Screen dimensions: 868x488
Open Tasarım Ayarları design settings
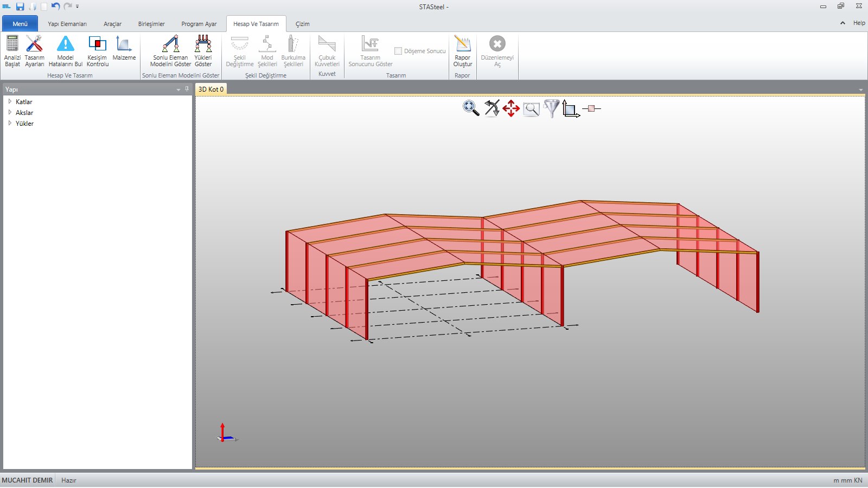tap(34, 50)
